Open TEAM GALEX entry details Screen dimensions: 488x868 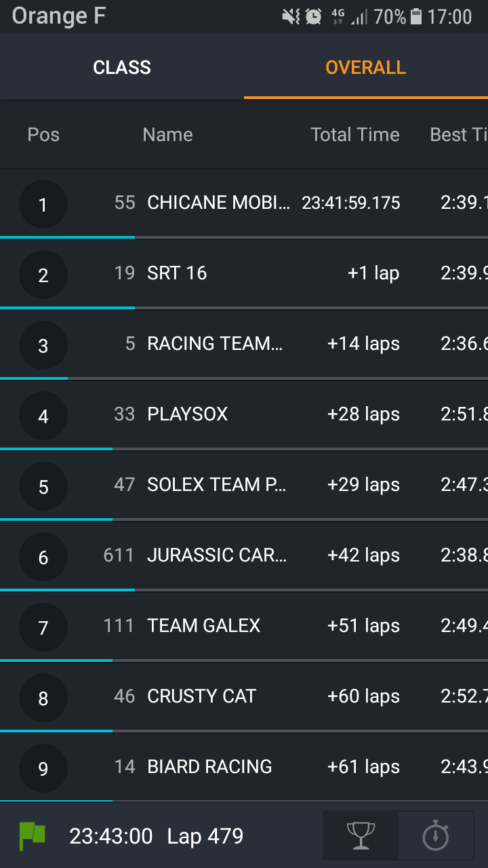point(203,626)
